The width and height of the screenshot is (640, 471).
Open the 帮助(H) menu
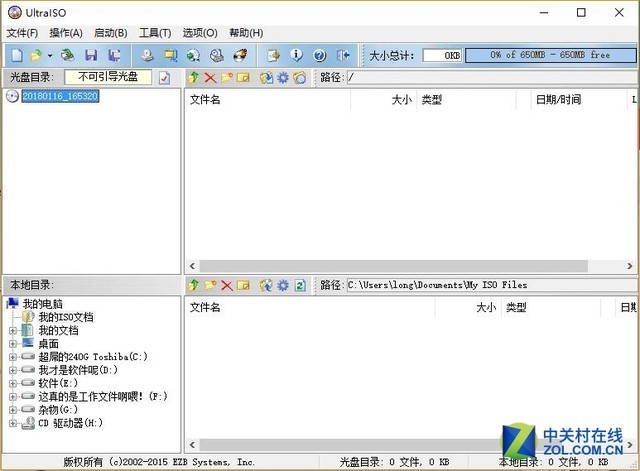(246, 33)
